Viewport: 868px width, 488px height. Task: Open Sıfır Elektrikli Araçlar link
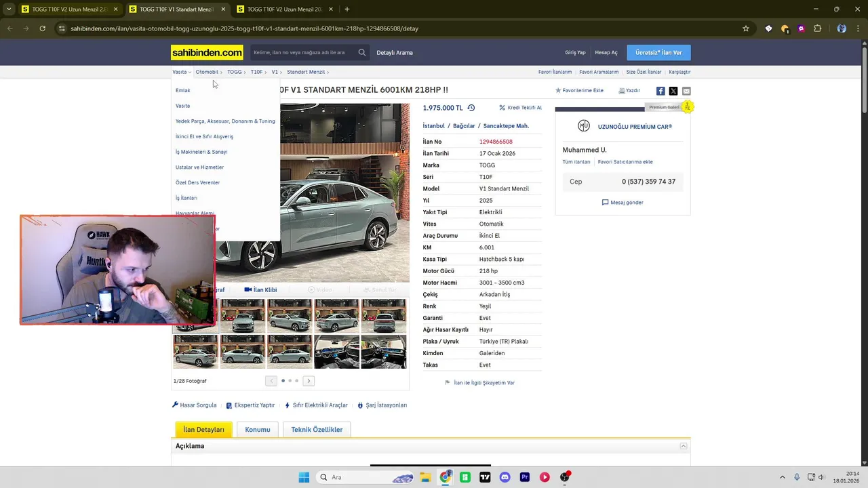coord(316,405)
